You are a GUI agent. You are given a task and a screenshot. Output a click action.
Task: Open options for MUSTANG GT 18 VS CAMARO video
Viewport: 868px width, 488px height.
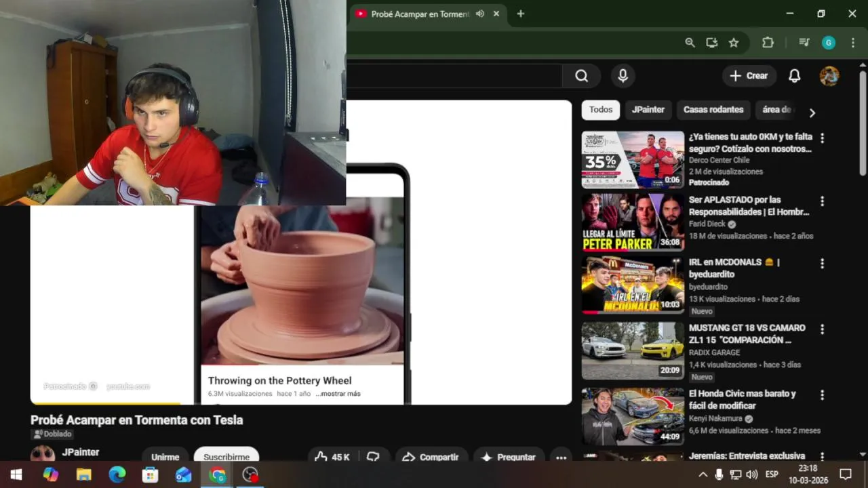pos(822,329)
